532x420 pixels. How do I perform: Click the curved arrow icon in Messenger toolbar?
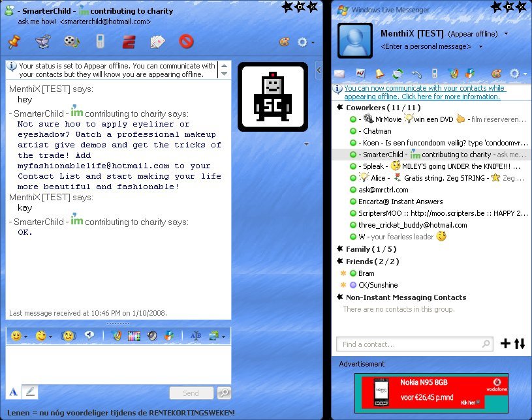(x=417, y=74)
